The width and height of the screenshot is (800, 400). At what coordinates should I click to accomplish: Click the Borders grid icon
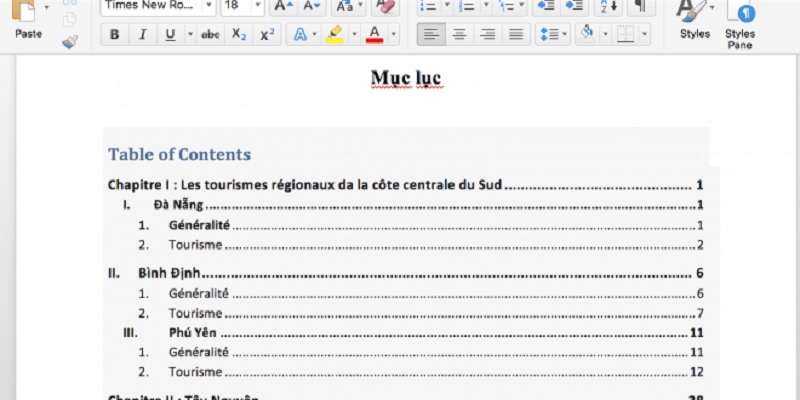[x=626, y=35]
